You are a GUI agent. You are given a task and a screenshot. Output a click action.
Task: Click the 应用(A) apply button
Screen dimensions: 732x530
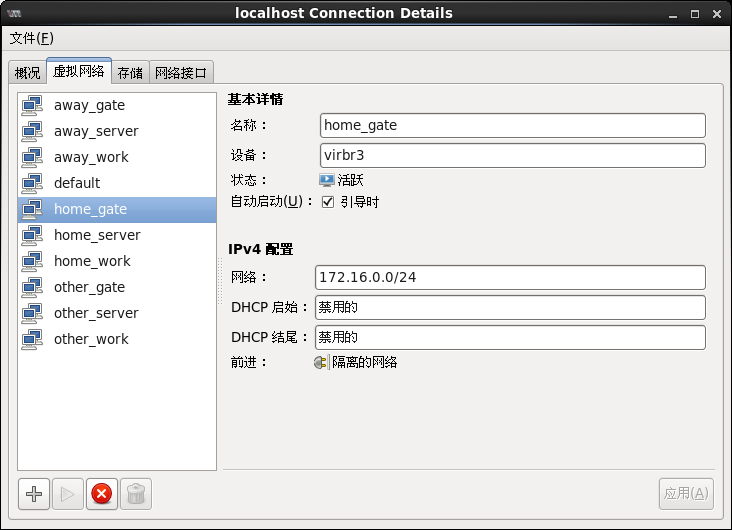pyautogui.click(x=686, y=493)
